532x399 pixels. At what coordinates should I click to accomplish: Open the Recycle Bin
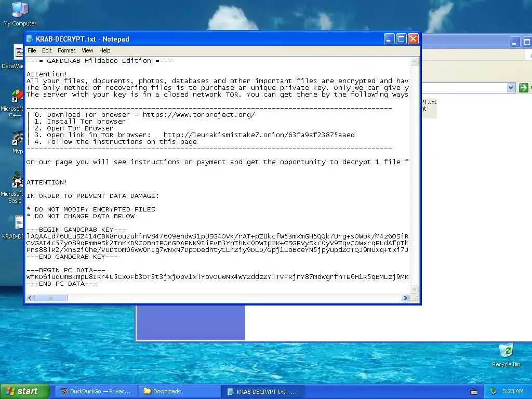(506, 355)
